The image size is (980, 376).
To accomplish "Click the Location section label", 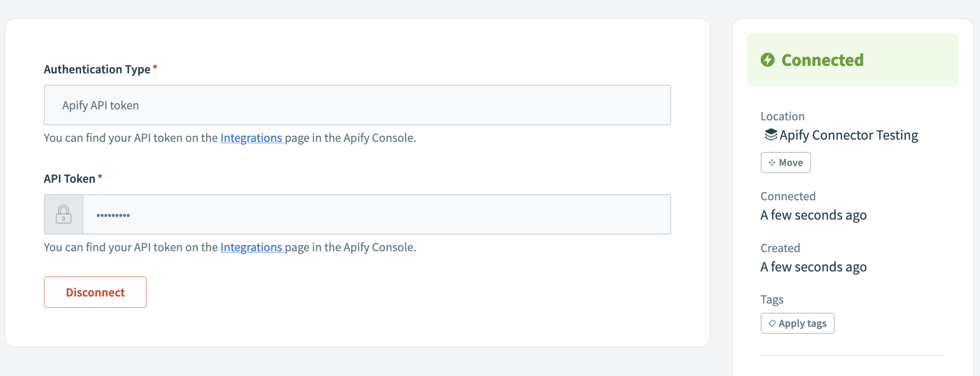I will coord(783,116).
